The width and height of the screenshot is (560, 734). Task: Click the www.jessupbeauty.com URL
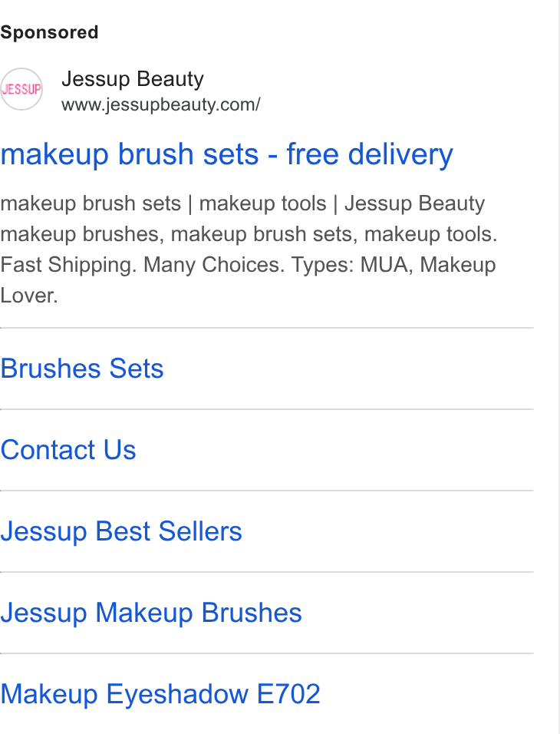coord(160,104)
